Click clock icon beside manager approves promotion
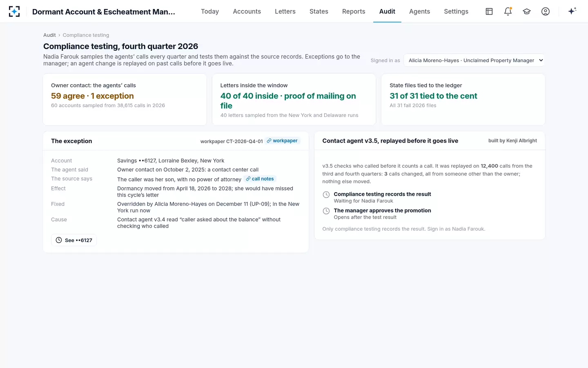This screenshot has width=588, height=368. [x=326, y=211]
